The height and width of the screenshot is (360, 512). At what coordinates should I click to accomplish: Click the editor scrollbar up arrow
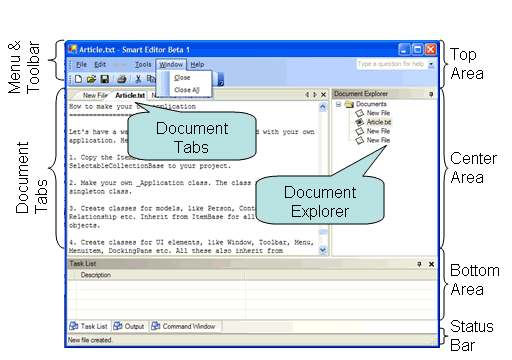tap(323, 107)
